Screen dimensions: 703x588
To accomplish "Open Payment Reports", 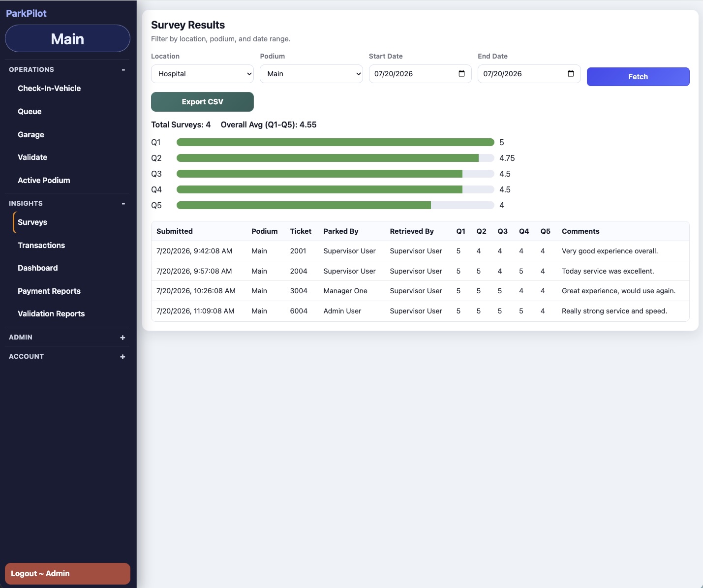I will click(49, 291).
